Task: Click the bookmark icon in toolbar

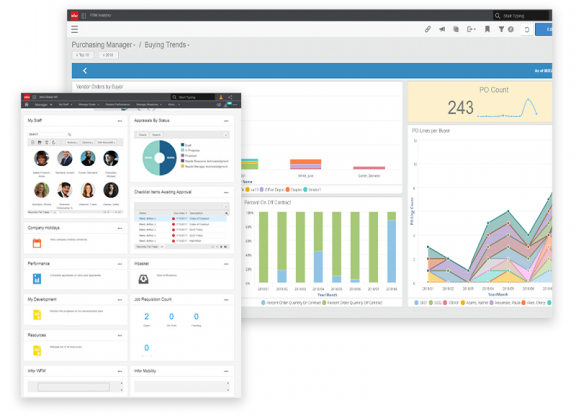Action: pyautogui.click(x=487, y=29)
